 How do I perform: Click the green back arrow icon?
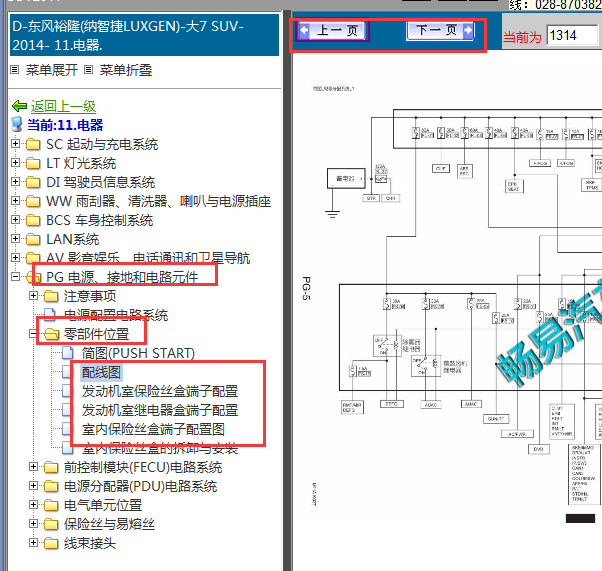pos(19,106)
